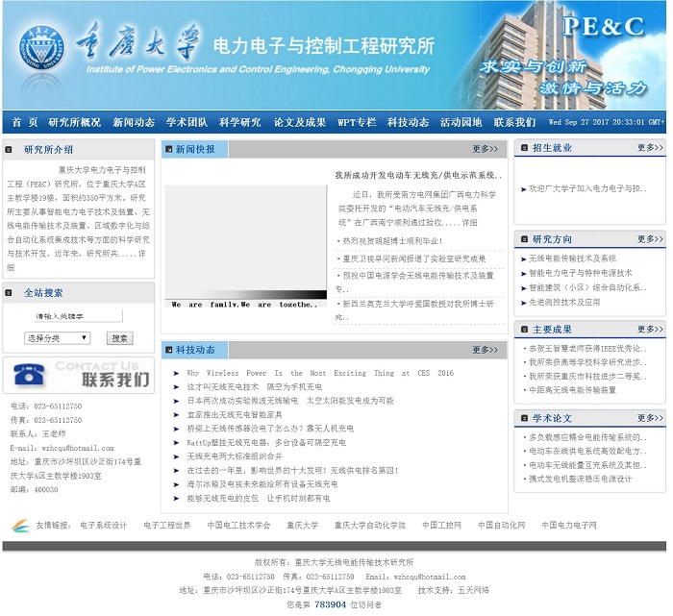Open paper 多负载感应耦合电能传输系统的..
Image resolution: width=673 pixels, height=616 pixels.
[587, 437]
